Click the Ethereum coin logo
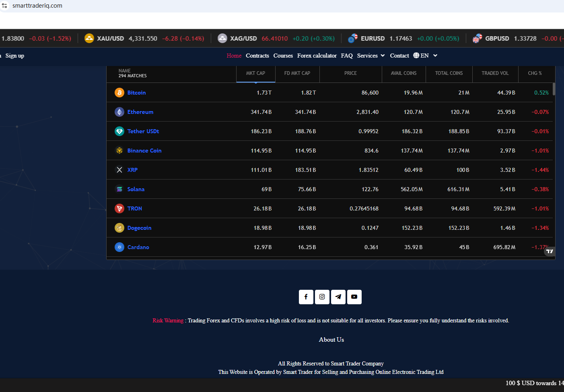The width and height of the screenshot is (564, 392). (x=119, y=112)
